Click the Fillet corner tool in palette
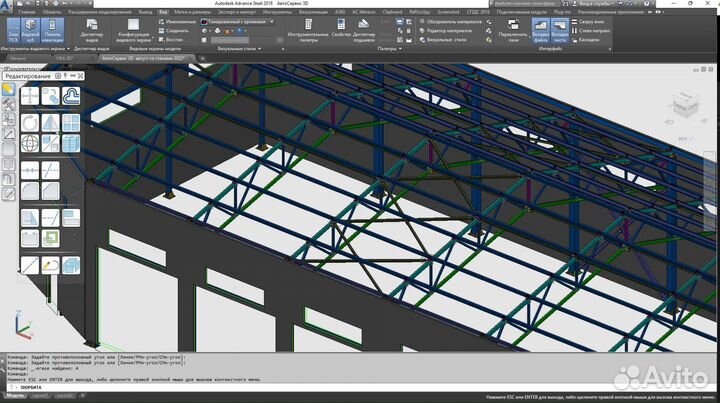The height and width of the screenshot is (403, 720). [30, 191]
